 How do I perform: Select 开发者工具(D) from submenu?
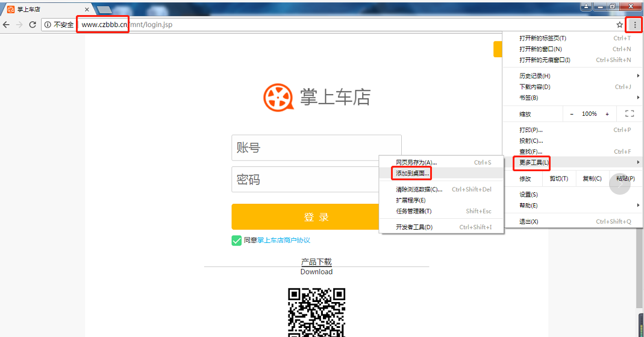coord(414,227)
